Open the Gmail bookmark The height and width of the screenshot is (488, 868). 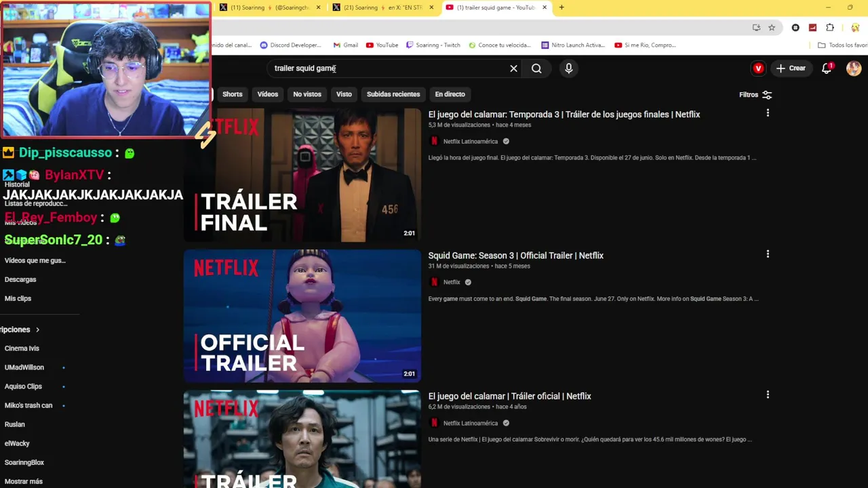(345, 45)
